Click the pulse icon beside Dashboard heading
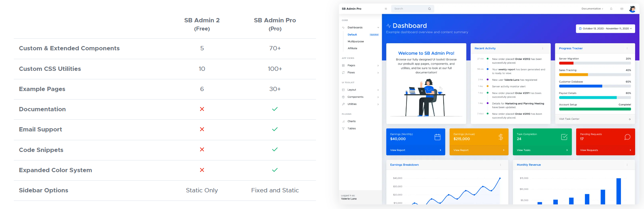The width and height of the screenshot is (644, 209). point(388,26)
